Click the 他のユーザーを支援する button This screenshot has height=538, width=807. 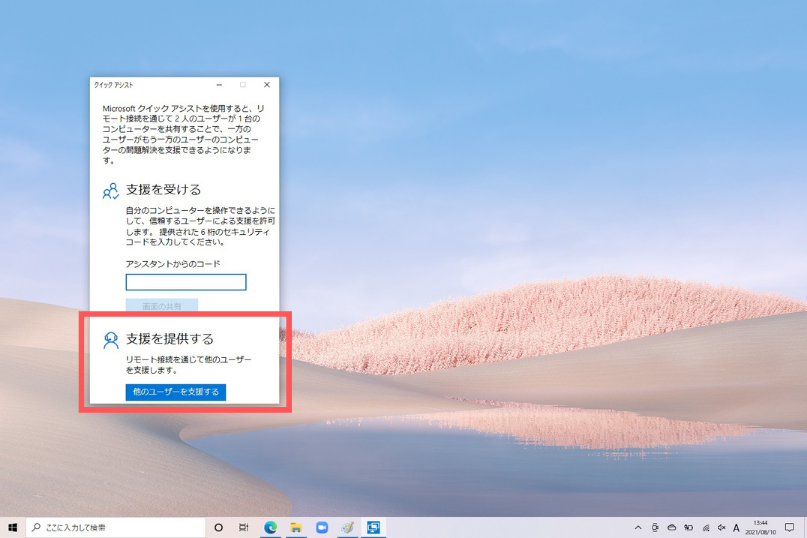click(176, 392)
